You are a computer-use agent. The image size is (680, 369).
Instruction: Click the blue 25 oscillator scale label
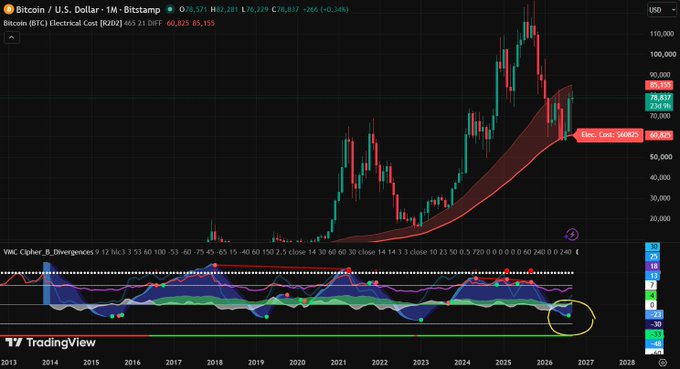654,257
